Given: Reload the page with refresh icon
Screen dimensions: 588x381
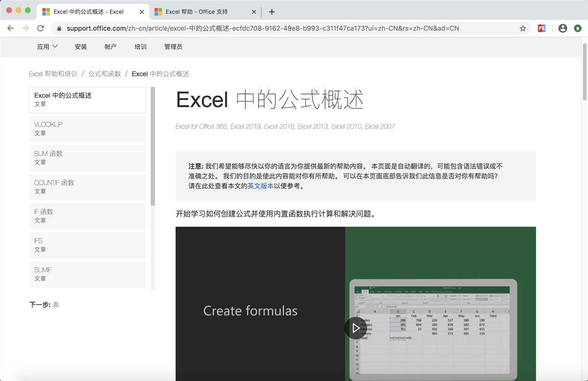Looking at the screenshot, I should click(x=41, y=28).
